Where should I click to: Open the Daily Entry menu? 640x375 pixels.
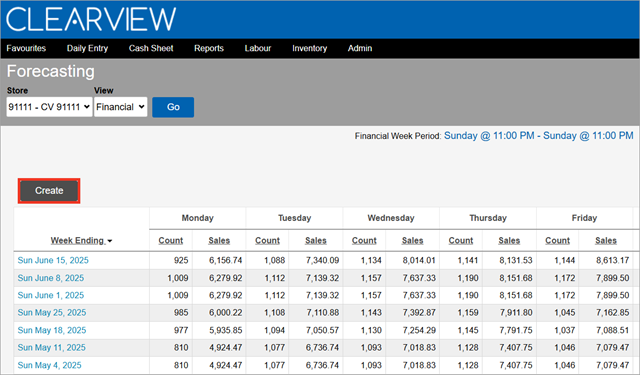click(87, 48)
